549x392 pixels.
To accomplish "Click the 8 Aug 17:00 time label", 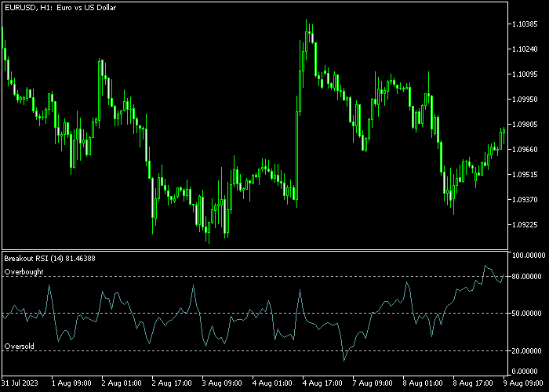I will (x=473, y=383).
